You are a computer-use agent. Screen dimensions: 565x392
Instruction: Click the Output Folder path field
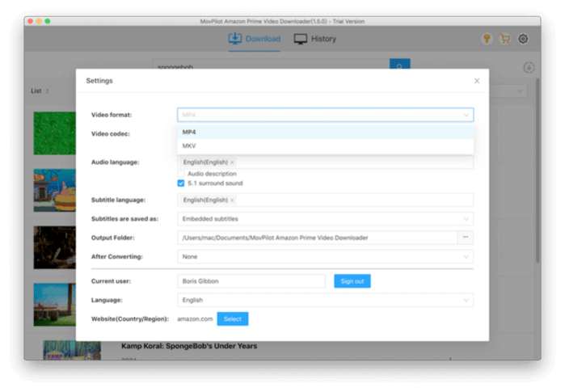[317, 238]
